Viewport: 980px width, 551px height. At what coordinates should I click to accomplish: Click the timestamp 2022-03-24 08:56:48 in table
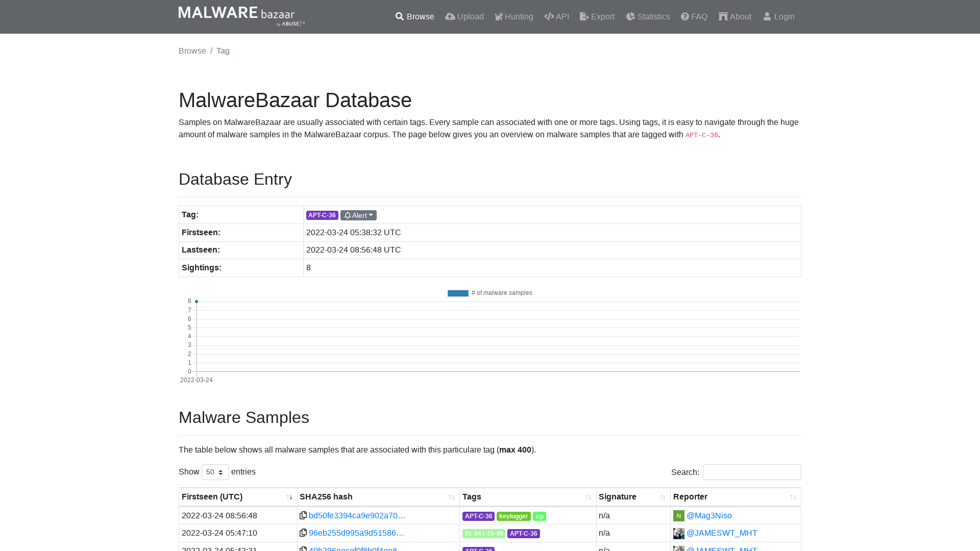click(219, 516)
